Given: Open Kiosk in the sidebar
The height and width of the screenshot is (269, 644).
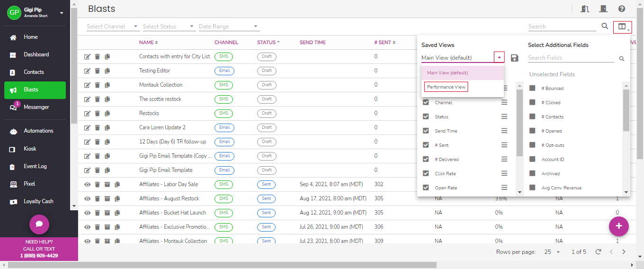Looking at the screenshot, I should (x=35, y=149).
